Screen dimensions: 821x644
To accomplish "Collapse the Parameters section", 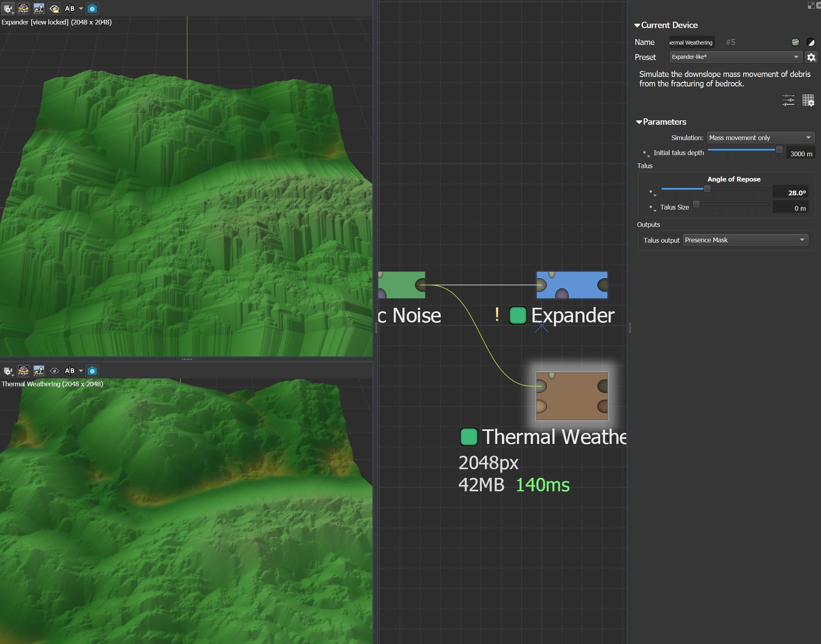I will tap(662, 122).
